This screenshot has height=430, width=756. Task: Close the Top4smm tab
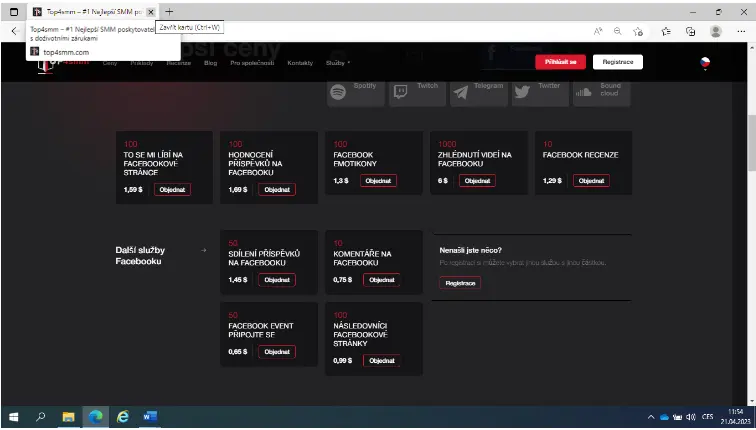click(150, 12)
